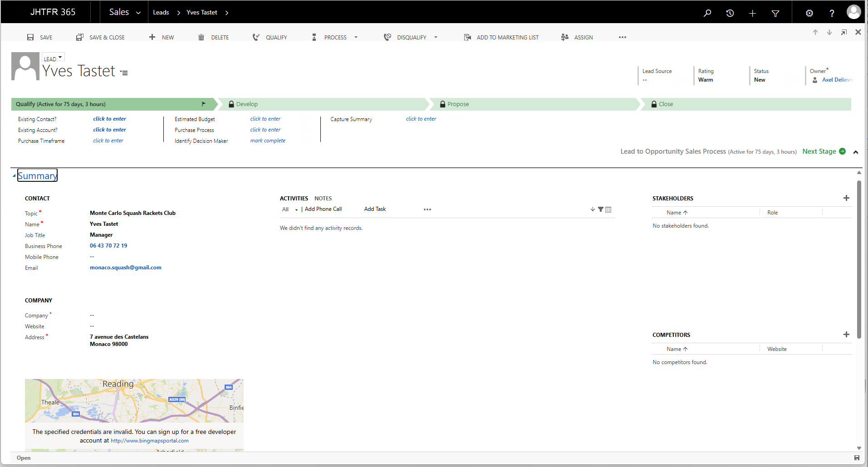Viewport: 868px width, 467px height.
Task: Select the Close process stage
Action: tap(746, 104)
